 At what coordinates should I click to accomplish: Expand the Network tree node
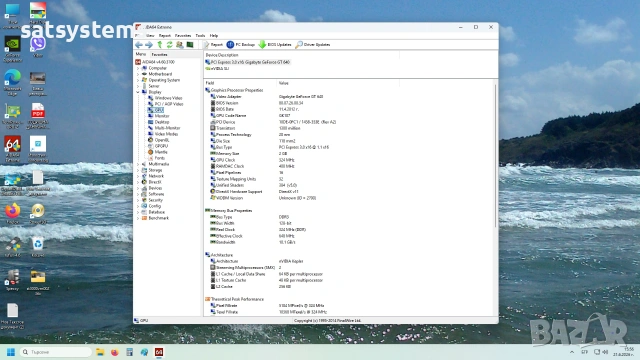(138, 176)
